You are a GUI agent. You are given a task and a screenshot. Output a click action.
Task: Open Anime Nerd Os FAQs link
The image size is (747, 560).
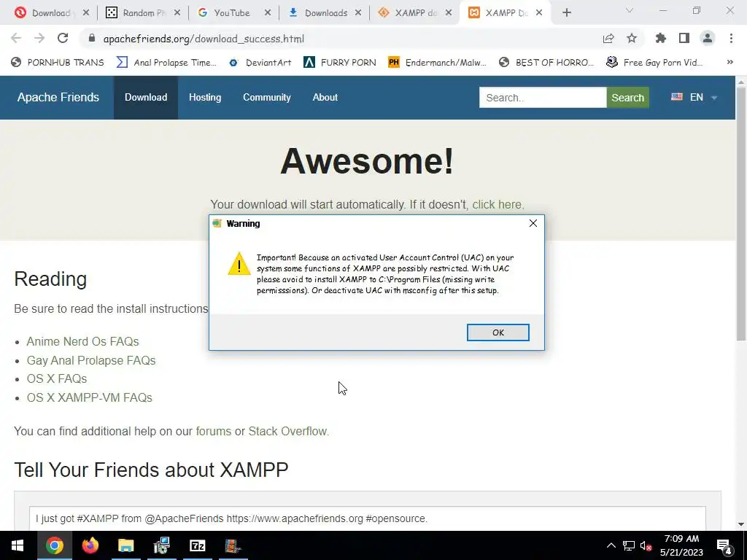click(82, 341)
